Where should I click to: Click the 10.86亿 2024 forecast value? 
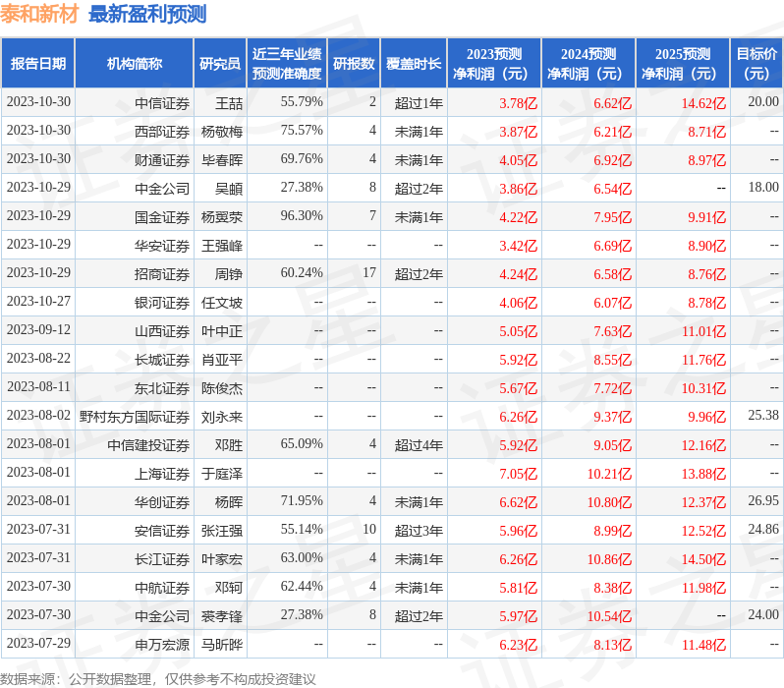[609, 560]
